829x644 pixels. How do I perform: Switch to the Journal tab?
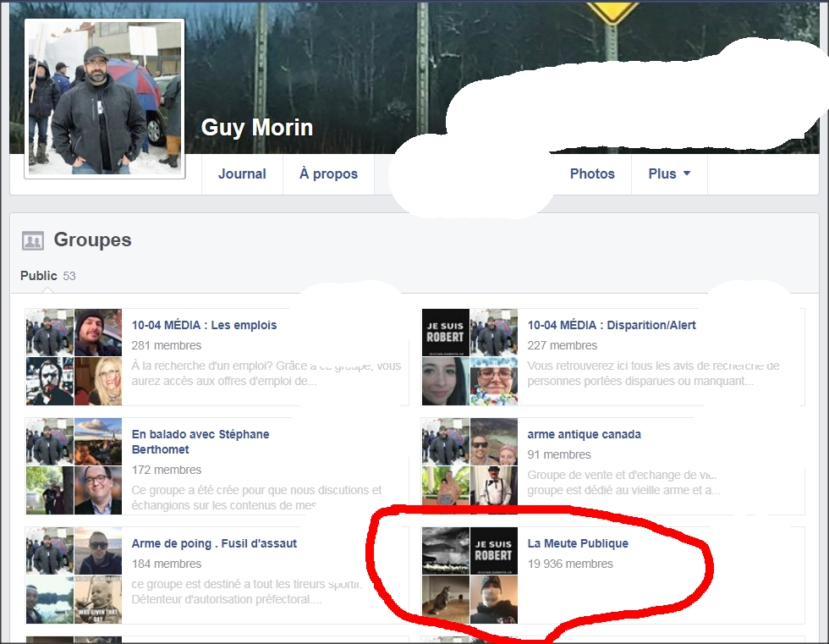point(242,174)
